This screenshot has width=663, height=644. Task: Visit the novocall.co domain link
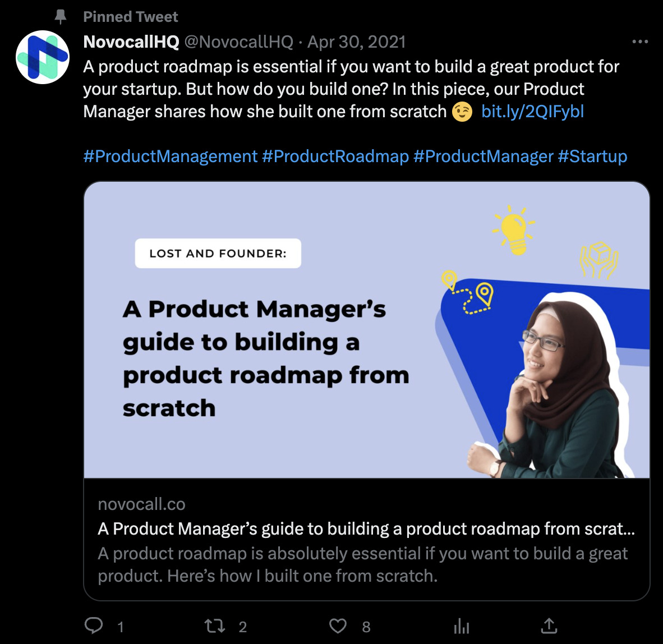pyautogui.click(x=141, y=504)
